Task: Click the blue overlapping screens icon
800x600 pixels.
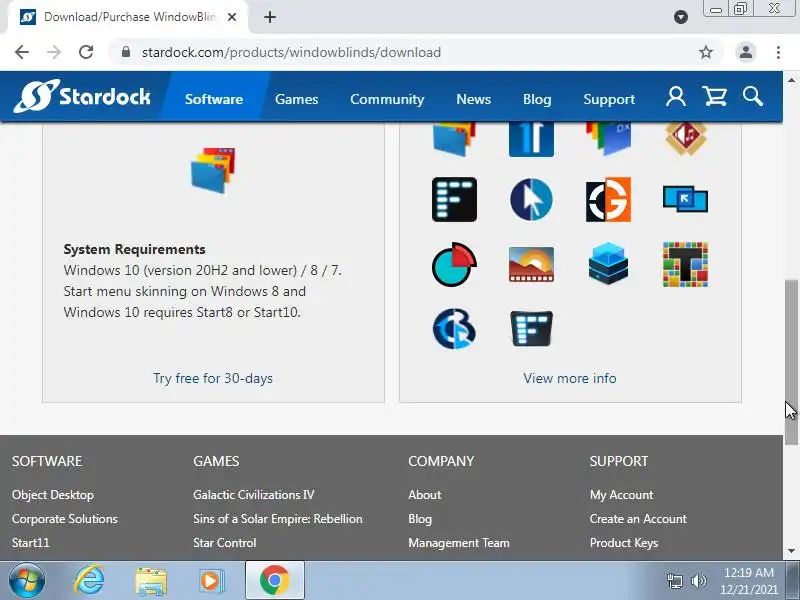Action: click(x=685, y=198)
